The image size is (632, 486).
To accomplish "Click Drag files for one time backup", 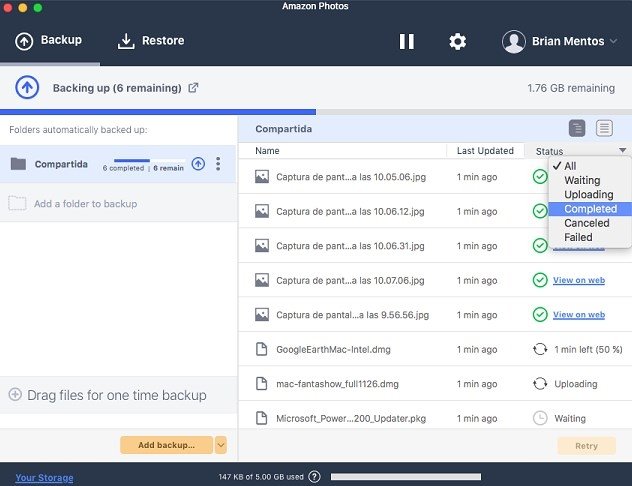I will pyautogui.click(x=117, y=395).
